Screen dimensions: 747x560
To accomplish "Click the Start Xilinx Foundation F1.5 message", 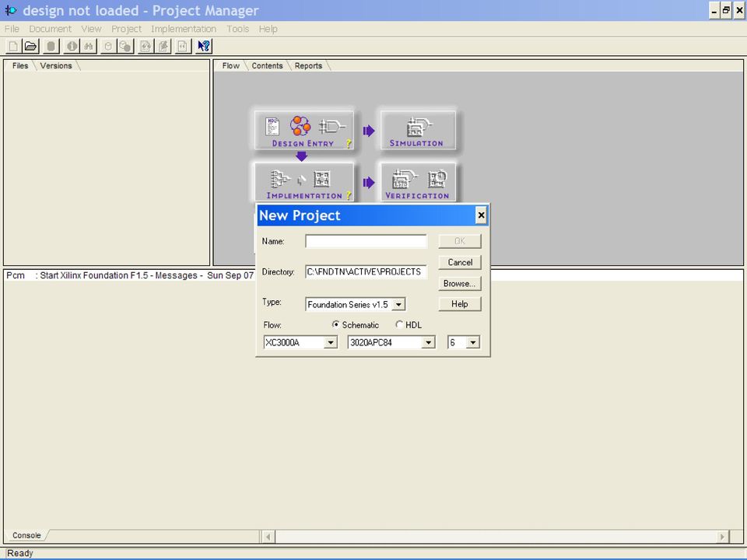I will [130, 275].
